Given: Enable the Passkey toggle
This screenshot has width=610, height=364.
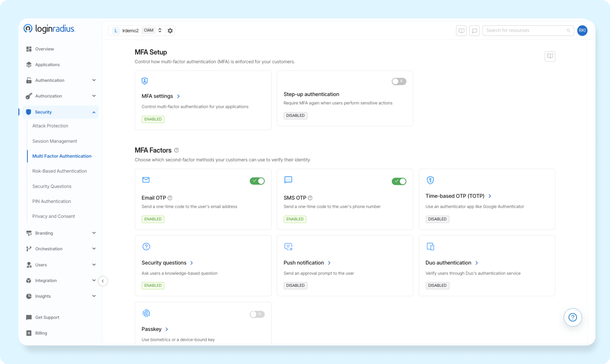Looking at the screenshot, I should click(257, 314).
